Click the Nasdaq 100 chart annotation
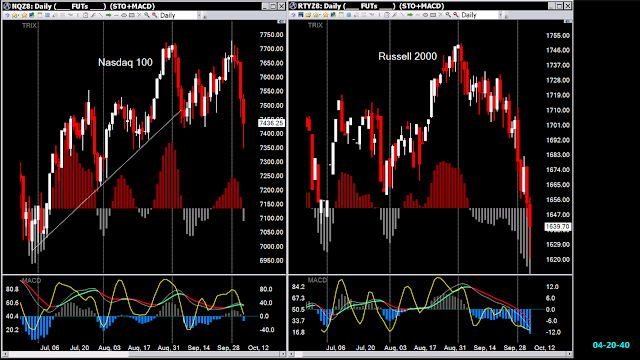This screenshot has width=640, height=360. click(x=125, y=62)
